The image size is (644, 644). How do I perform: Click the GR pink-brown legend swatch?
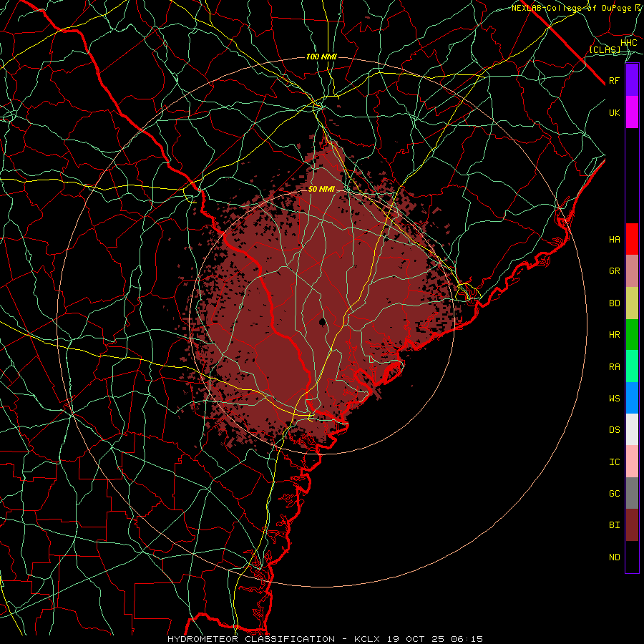click(x=632, y=271)
